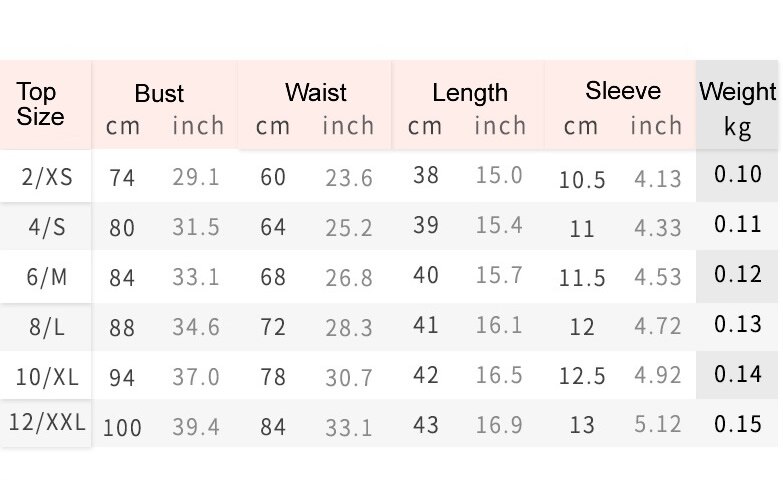Click the Top Size header cell
783x486 pixels.
pyautogui.click(x=45, y=104)
